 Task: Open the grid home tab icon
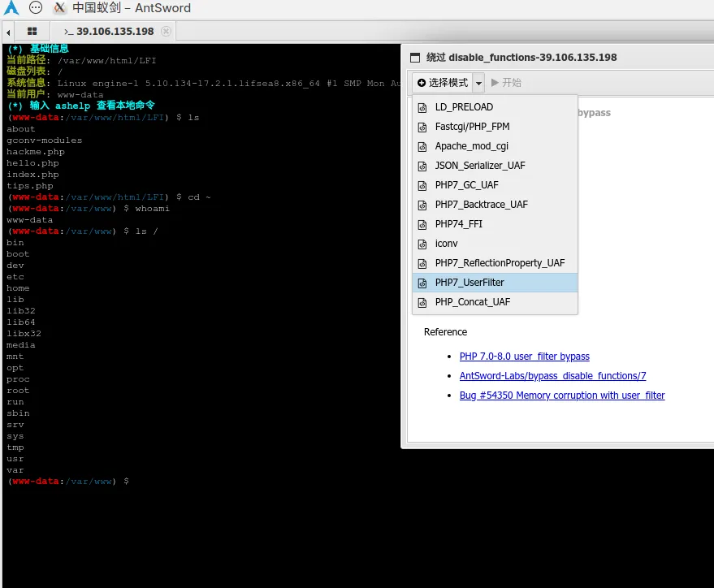coord(32,32)
